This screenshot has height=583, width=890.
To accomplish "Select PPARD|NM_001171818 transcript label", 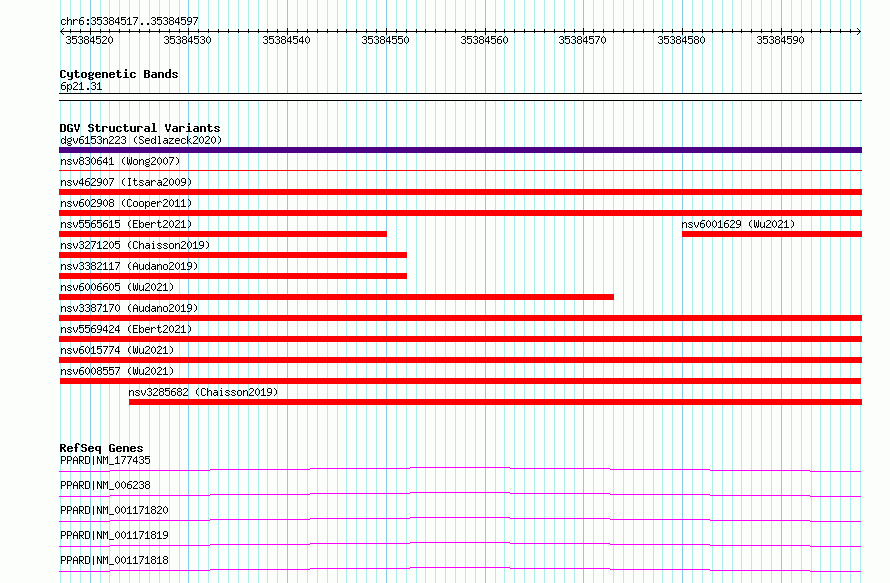I will point(114,560).
